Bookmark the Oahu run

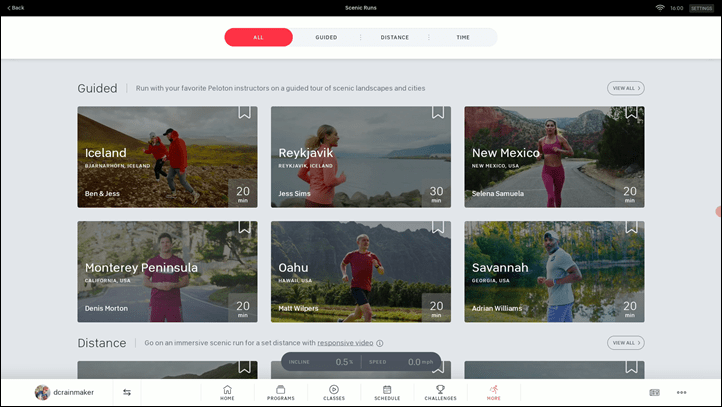[x=438, y=227]
